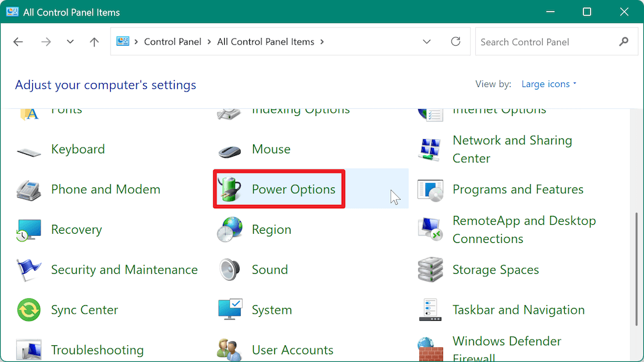The image size is (644, 362).
Task: Open the Network and Sharing Center icon
Action: (x=430, y=149)
